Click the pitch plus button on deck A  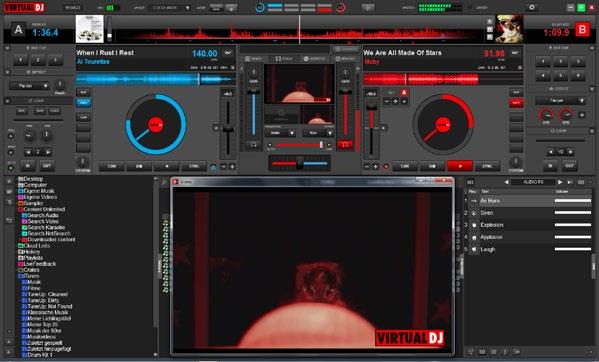click(232, 166)
